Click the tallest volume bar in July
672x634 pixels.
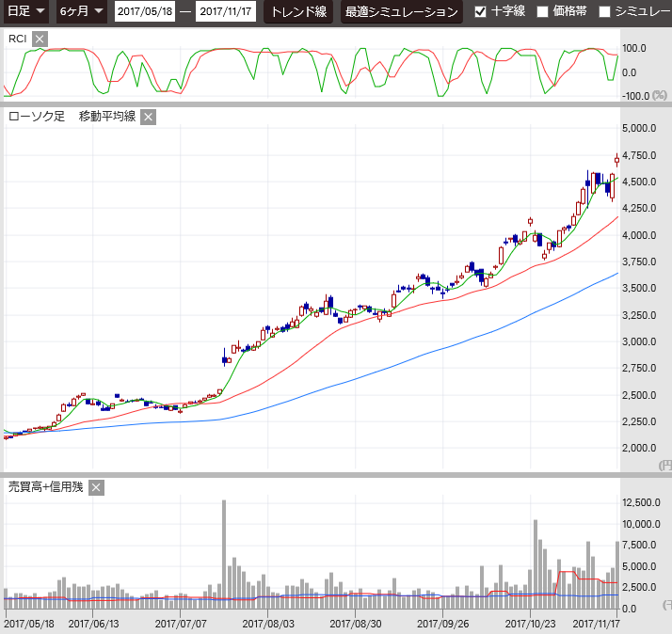pos(224,555)
